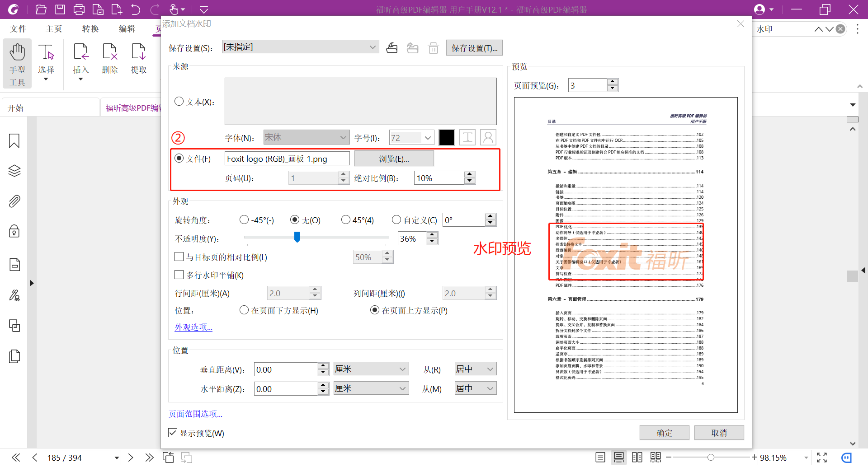
Task: Select custom rotation (自定义) radio
Action: 396,220
